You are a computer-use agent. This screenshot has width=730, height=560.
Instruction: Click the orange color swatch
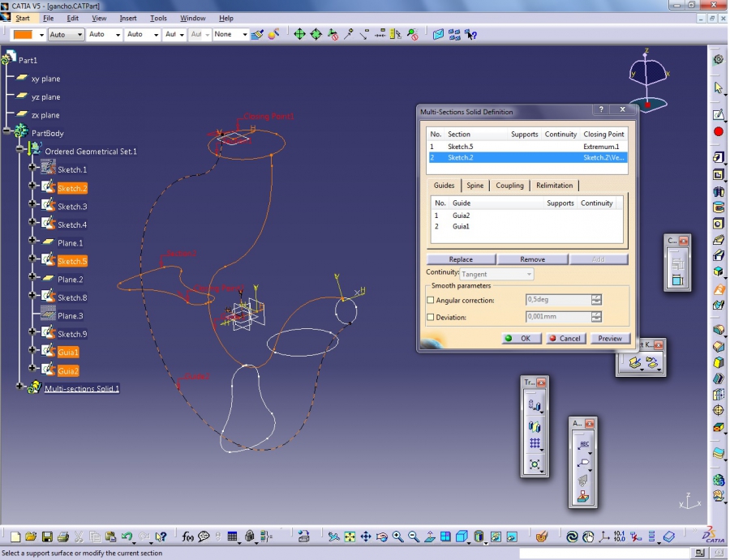(x=24, y=34)
